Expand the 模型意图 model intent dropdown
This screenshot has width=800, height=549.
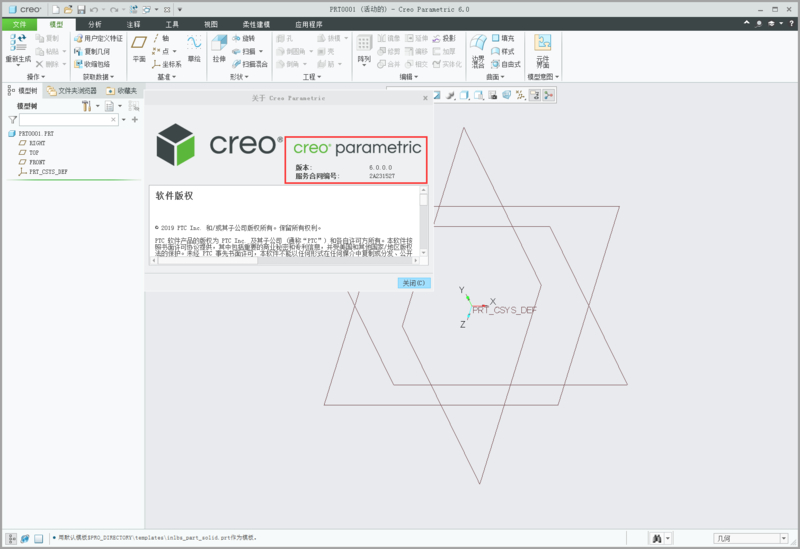(x=543, y=77)
